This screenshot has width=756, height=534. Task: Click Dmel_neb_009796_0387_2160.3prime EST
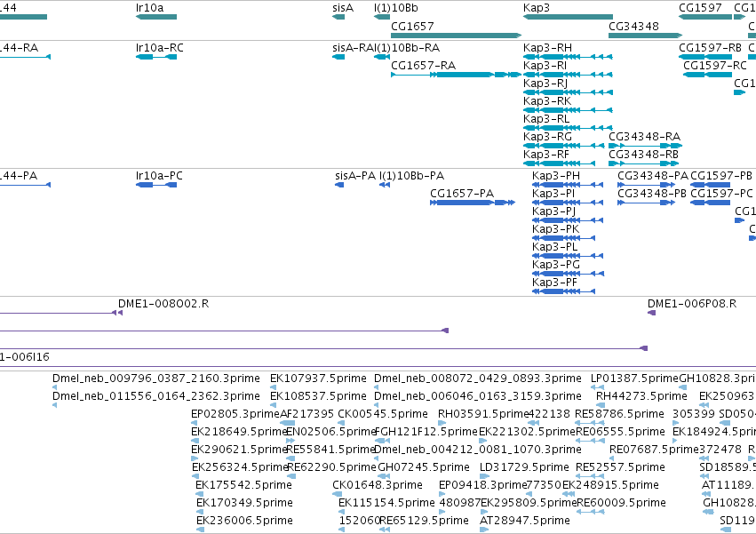coord(54,387)
